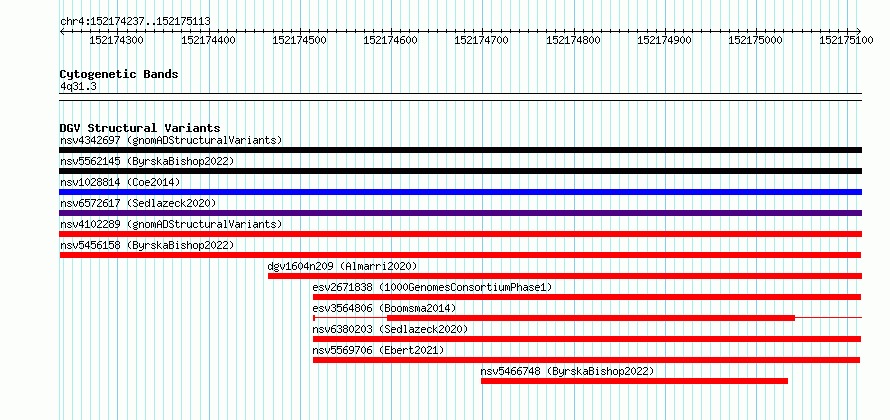The width and height of the screenshot is (890, 420).
Task: Click the nsv4342697 gnomAD variant label
Action: pos(171,140)
